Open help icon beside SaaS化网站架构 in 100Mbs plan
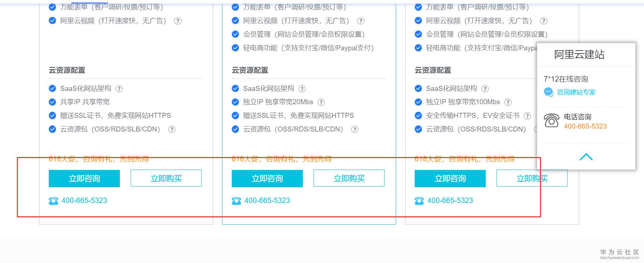This screenshot has width=644, height=263. click(x=485, y=89)
